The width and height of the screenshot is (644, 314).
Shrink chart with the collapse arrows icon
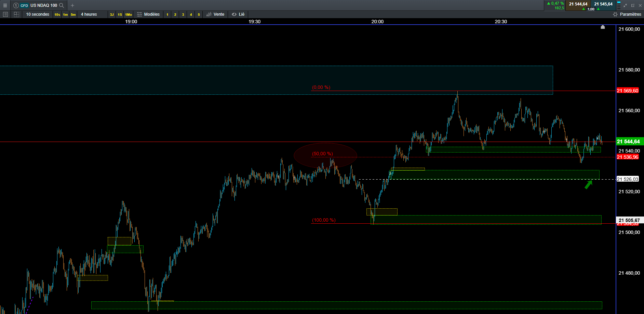pos(625,5)
